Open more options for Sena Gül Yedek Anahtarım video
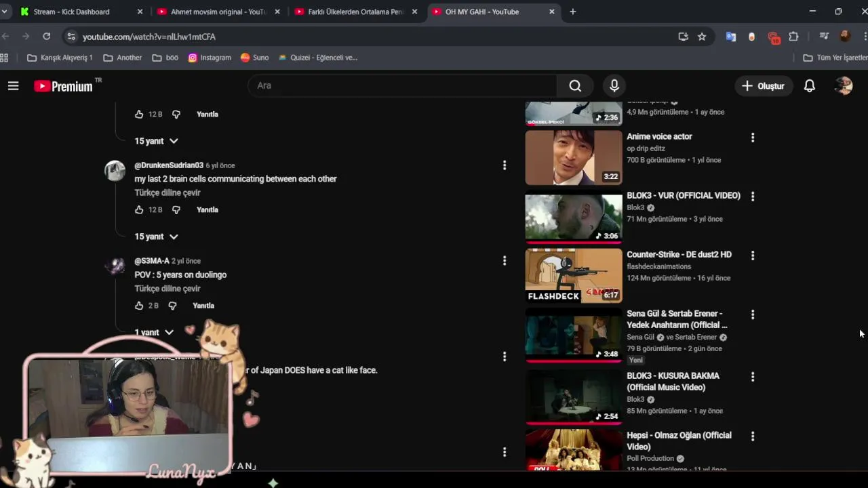 tap(752, 314)
